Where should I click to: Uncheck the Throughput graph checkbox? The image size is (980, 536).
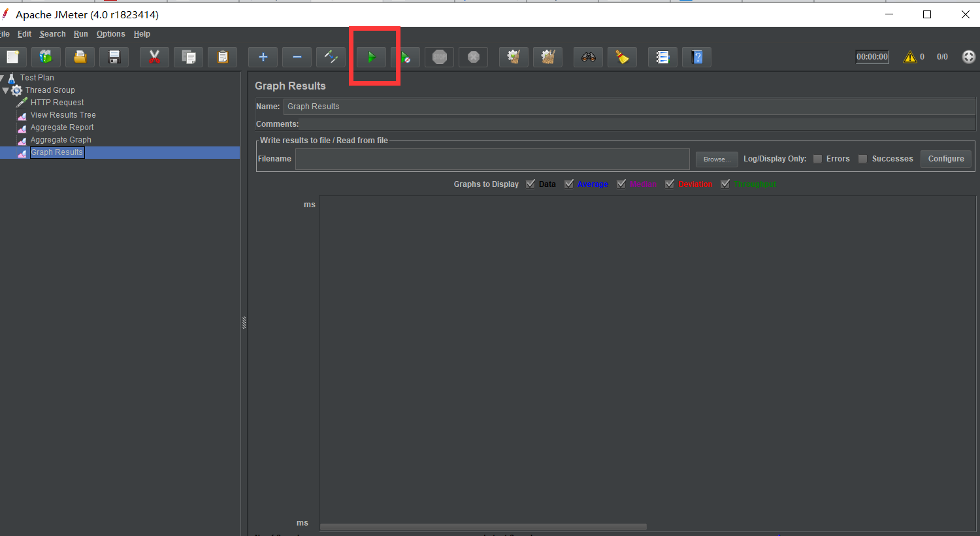725,184
